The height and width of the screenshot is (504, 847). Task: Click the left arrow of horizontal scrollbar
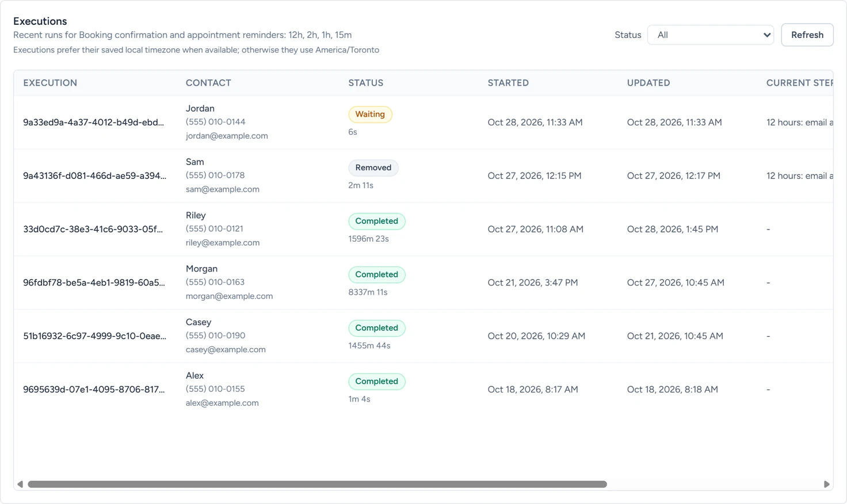tap(20, 484)
